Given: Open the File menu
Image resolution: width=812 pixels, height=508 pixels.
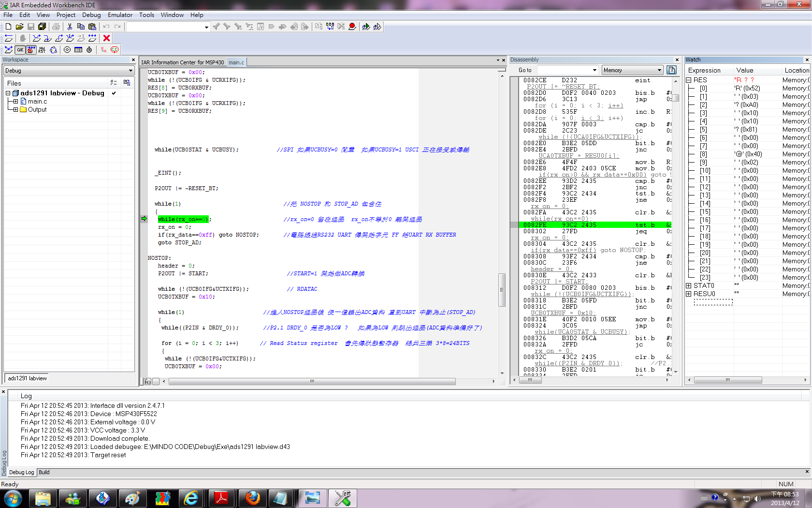Looking at the screenshot, I should click(x=8, y=15).
